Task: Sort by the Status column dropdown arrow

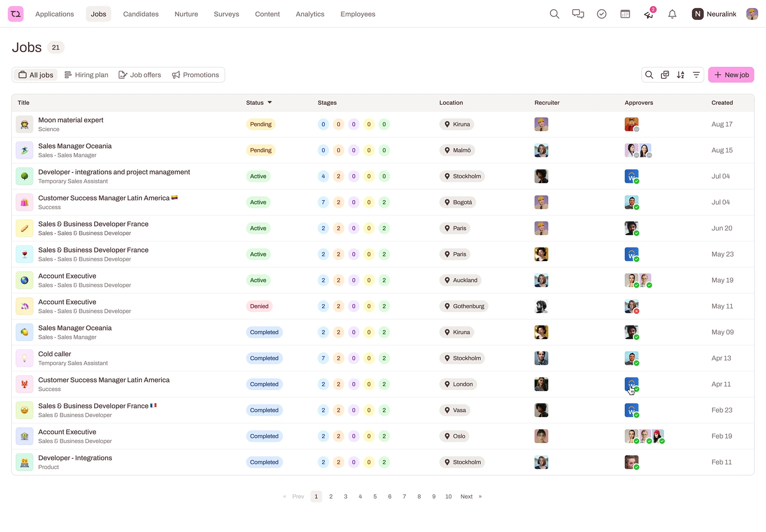Action: [x=270, y=103]
